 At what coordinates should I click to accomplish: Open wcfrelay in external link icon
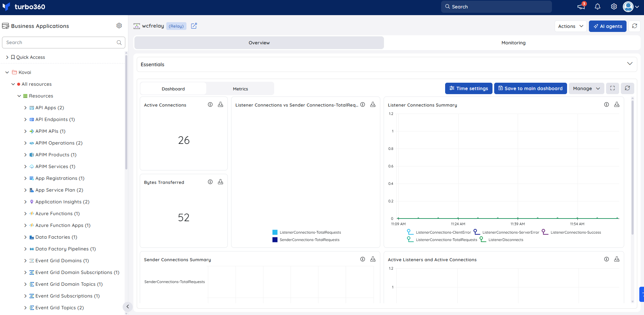click(194, 26)
